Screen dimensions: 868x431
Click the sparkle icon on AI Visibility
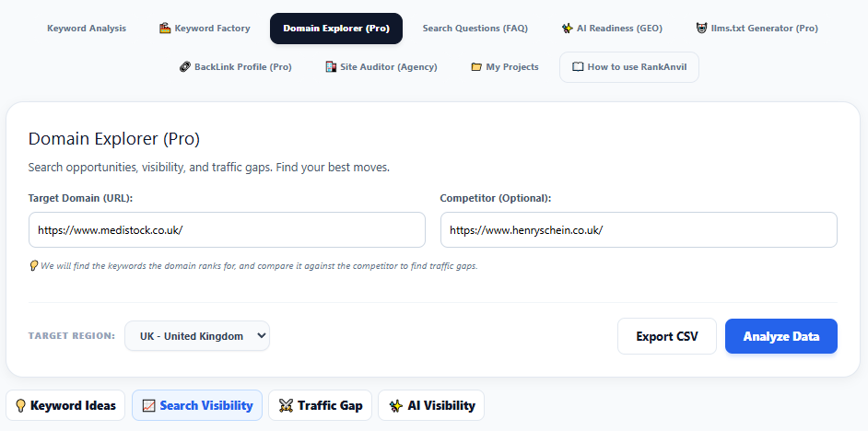pos(395,405)
